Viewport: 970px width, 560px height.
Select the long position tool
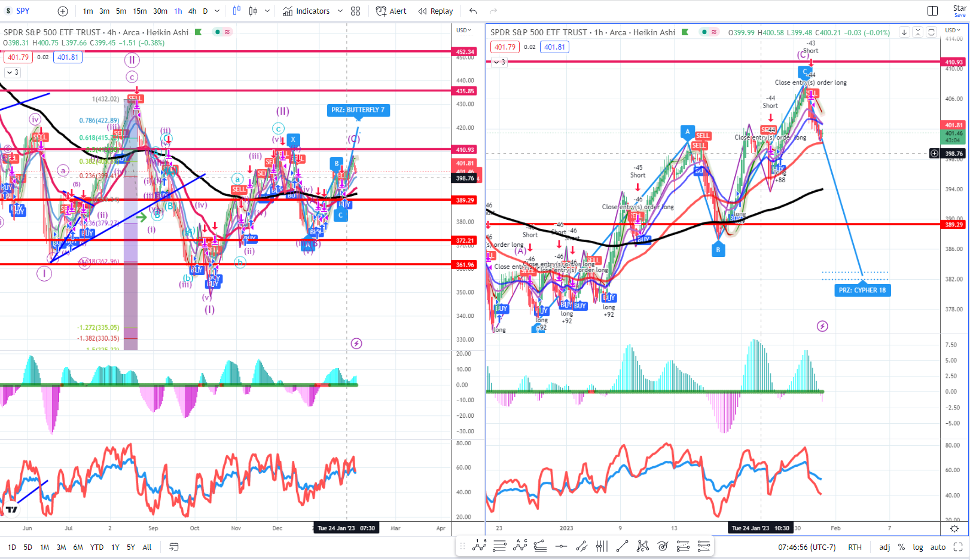tap(683, 546)
